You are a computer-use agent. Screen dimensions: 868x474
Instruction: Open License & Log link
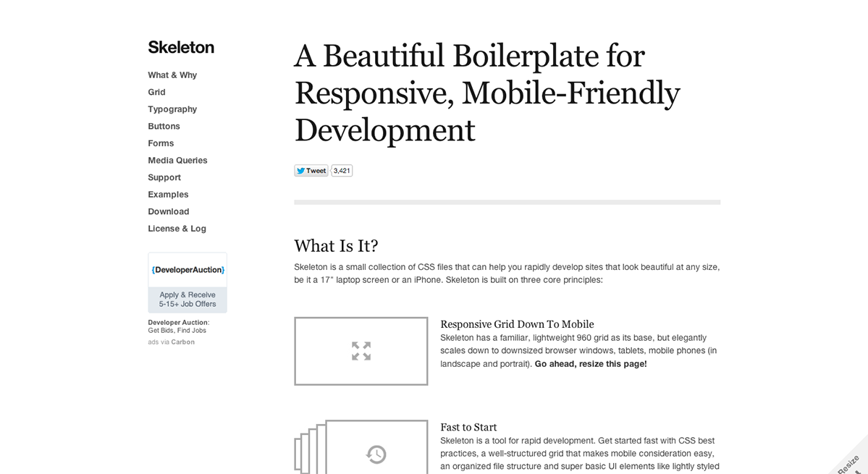[x=177, y=229]
